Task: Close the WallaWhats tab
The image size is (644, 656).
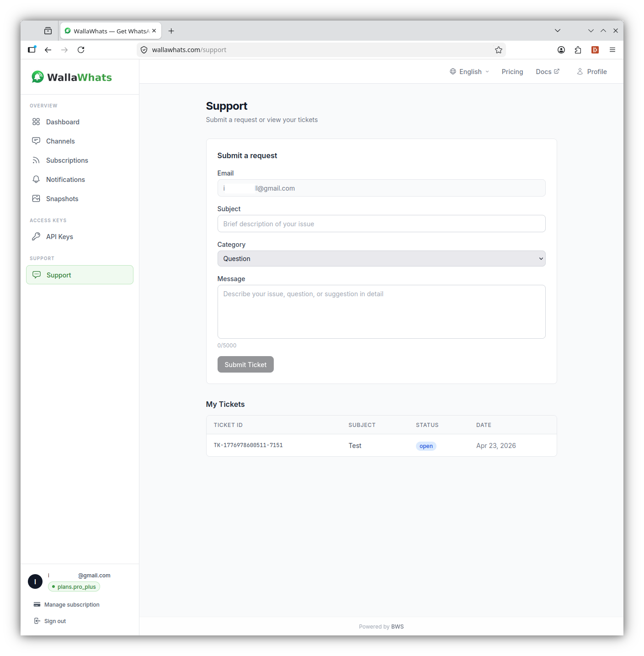Action: tap(154, 31)
